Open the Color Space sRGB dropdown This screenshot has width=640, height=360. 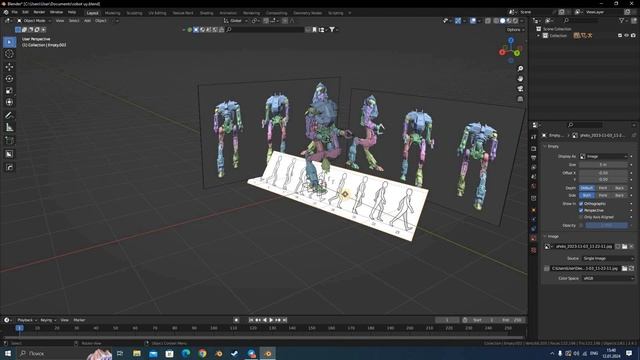(608, 278)
